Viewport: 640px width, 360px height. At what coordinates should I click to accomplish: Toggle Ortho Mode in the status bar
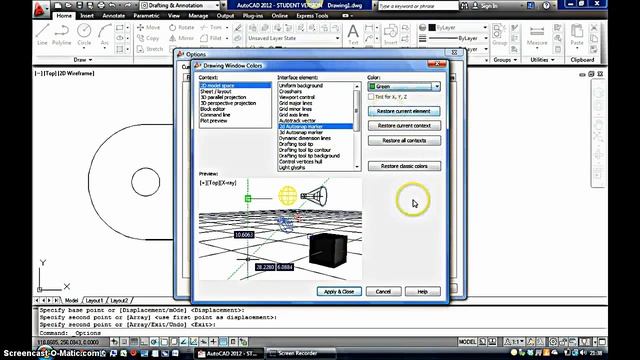pyautogui.click(x=144, y=342)
